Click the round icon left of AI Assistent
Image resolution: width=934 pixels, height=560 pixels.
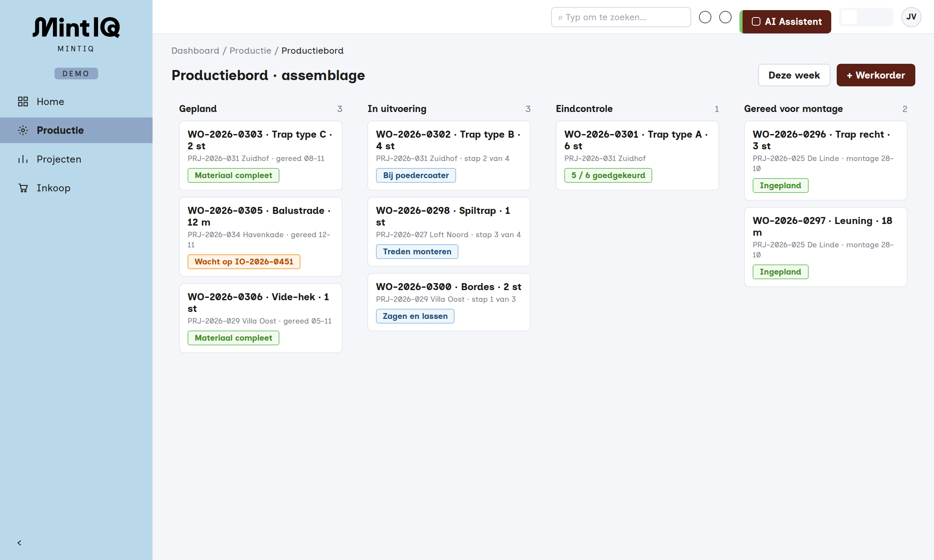click(x=725, y=17)
